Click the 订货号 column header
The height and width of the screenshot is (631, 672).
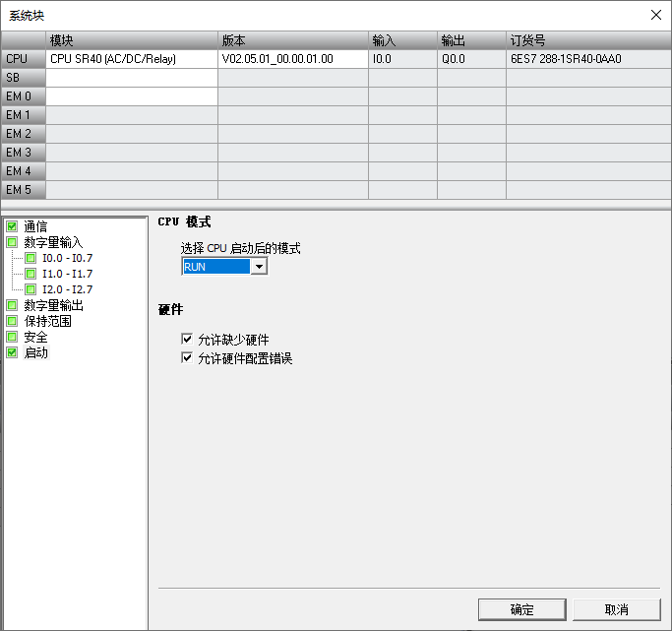click(588, 40)
